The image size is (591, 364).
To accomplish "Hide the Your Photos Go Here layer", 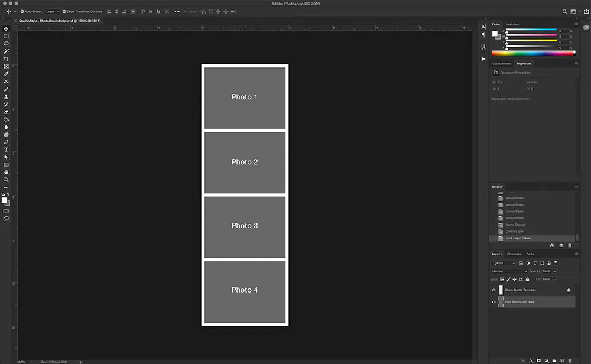I will (x=493, y=302).
